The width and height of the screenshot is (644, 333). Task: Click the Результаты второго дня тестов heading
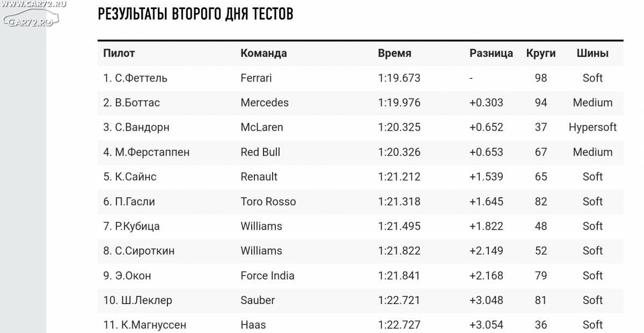195,14
